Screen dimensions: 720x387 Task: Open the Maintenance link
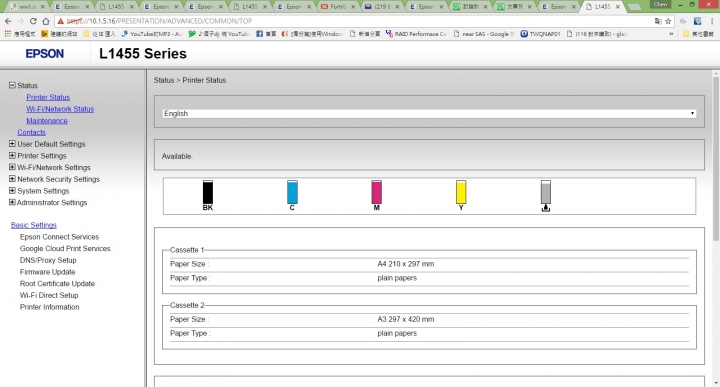click(47, 121)
